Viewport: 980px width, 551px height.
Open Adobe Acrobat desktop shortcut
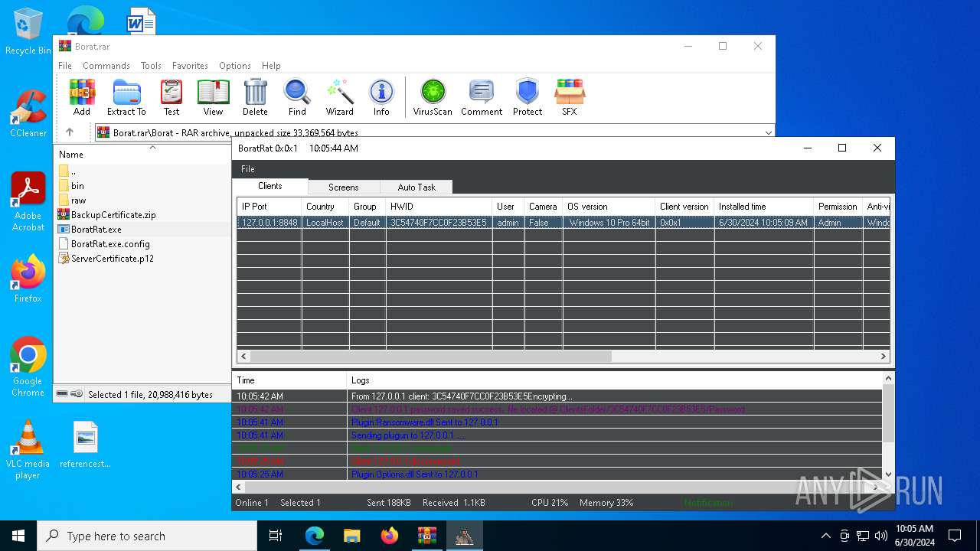point(28,202)
